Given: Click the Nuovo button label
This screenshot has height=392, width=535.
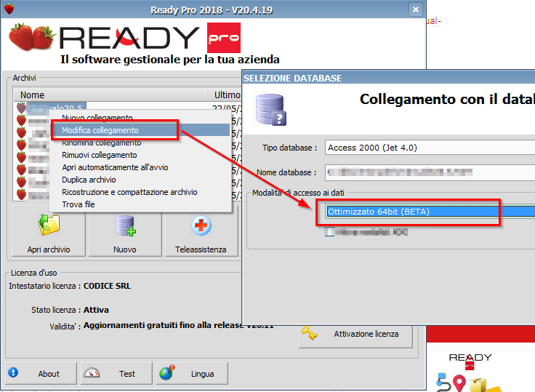Looking at the screenshot, I should point(125,249).
